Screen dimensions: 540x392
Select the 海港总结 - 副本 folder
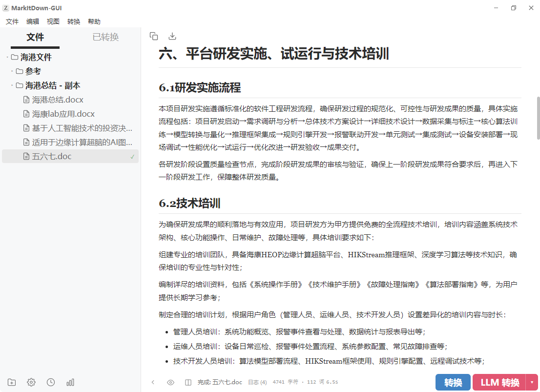coord(70,85)
